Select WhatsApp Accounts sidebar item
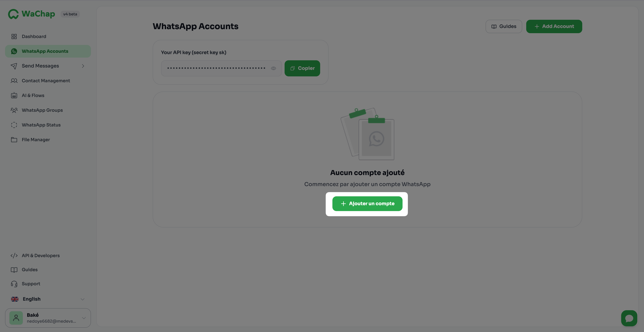 tap(45, 51)
